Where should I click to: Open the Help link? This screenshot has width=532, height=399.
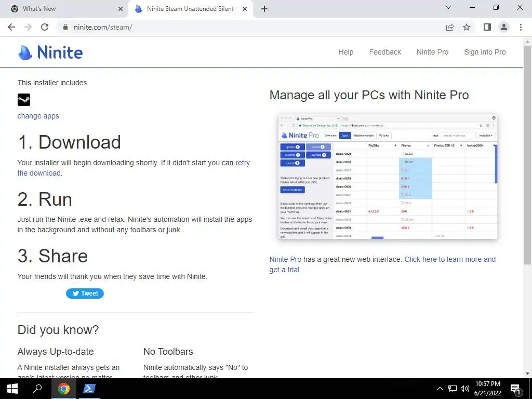(345, 52)
